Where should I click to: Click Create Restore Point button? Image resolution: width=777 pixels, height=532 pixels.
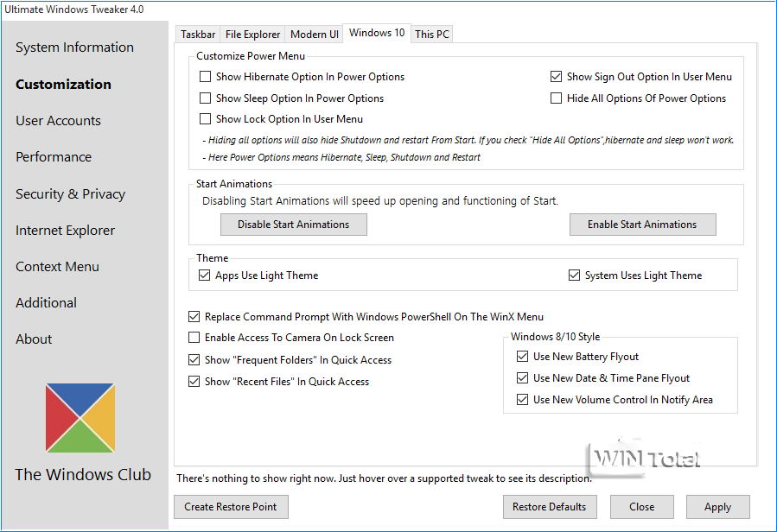click(231, 507)
